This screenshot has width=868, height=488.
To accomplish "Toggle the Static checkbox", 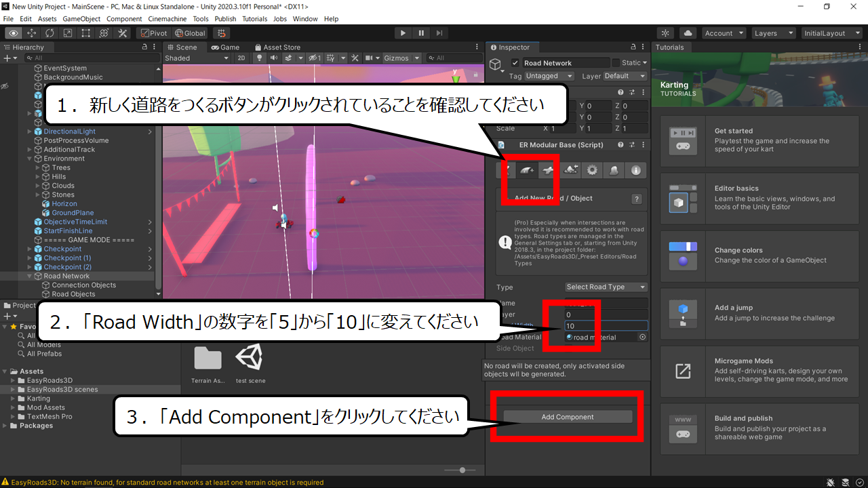I will (616, 63).
